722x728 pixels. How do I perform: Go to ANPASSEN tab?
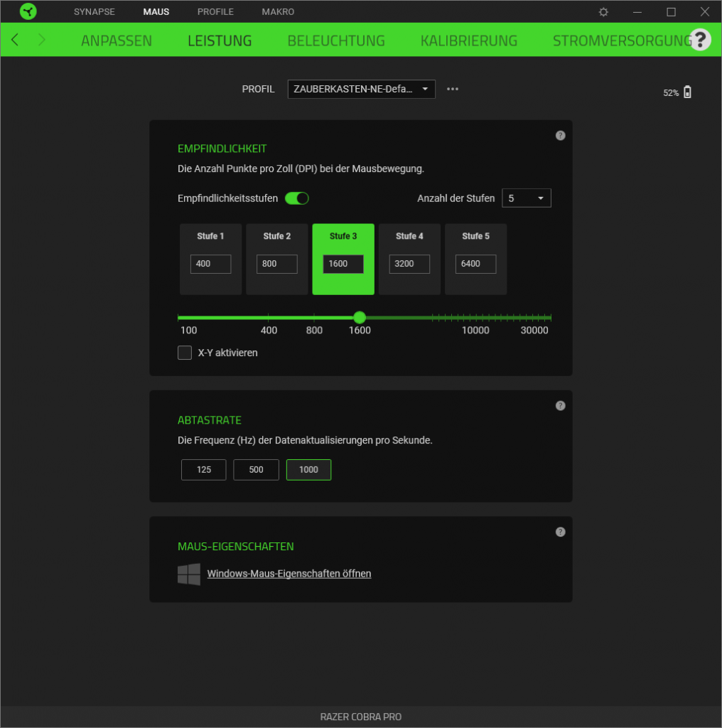117,41
